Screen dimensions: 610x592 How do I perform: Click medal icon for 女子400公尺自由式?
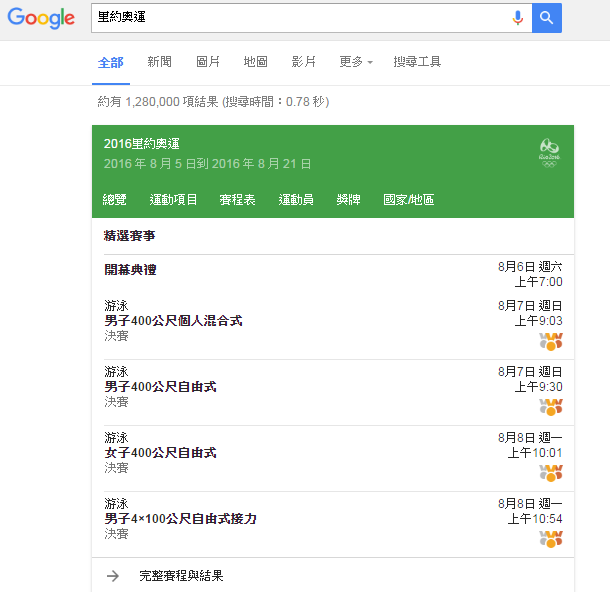pyautogui.click(x=551, y=473)
